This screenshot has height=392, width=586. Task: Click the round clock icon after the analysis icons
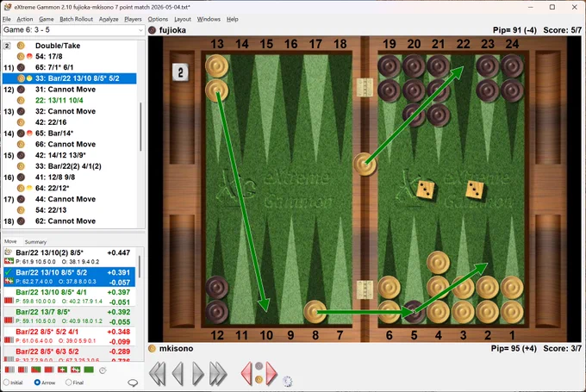[x=103, y=370]
